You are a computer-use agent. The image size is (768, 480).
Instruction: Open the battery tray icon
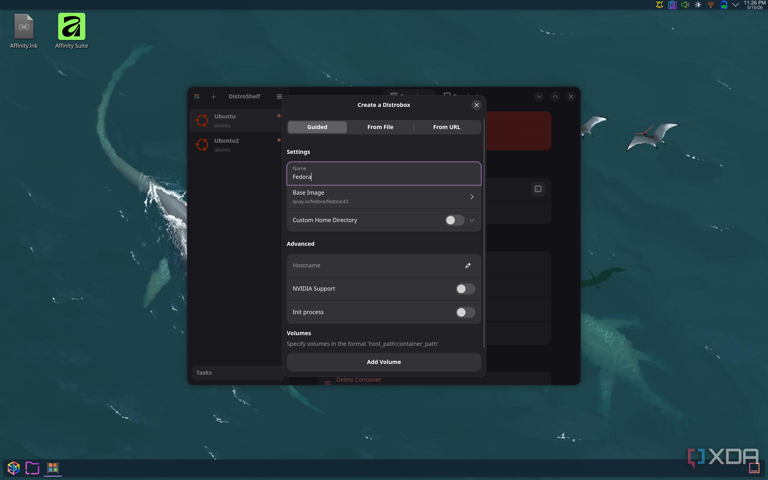[723, 5]
